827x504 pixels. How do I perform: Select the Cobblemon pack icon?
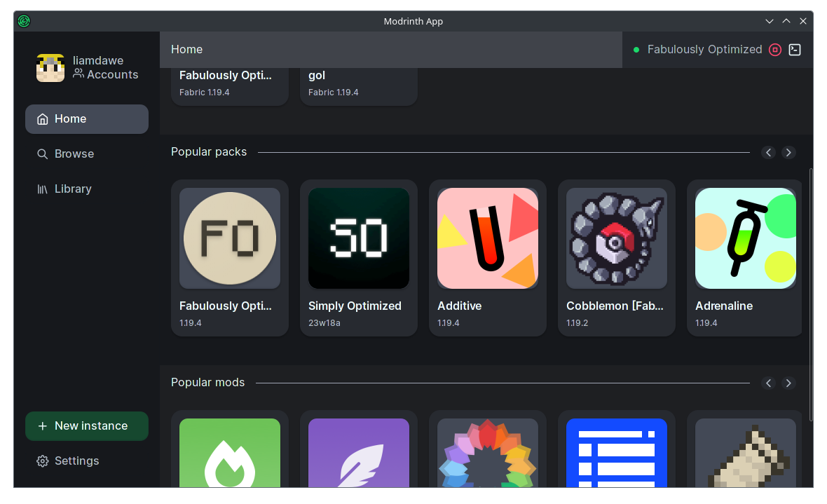[617, 238]
